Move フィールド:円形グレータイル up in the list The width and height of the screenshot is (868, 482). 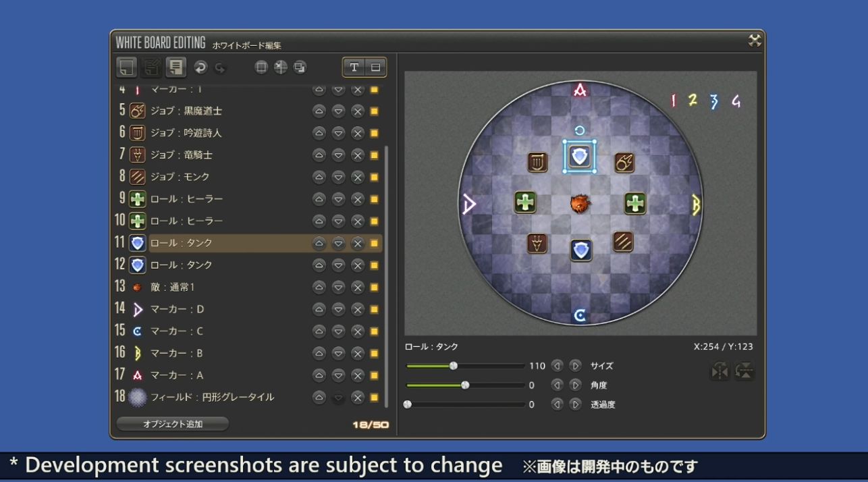tap(319, 398)
